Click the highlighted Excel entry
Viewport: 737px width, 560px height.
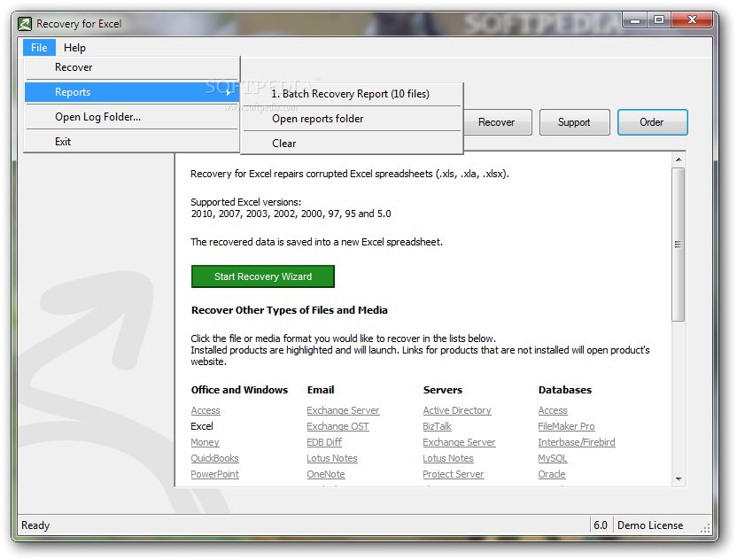click(202, 426)
